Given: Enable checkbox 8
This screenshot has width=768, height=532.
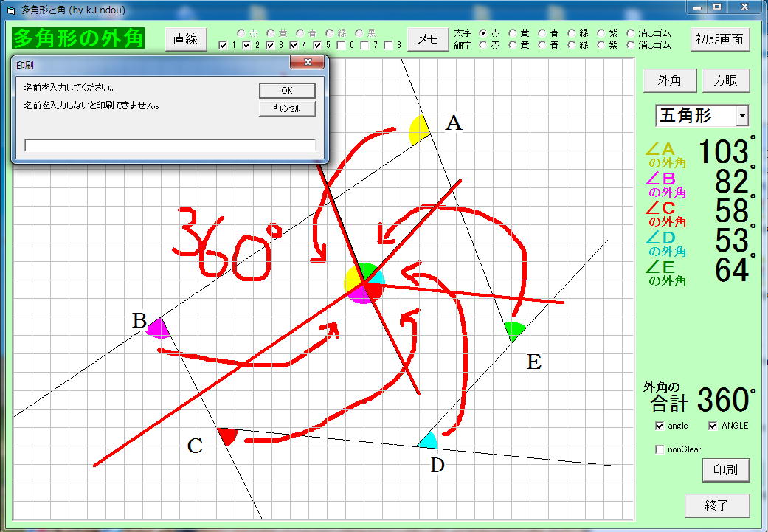Looking at the screenshot, I should [388, 45].
